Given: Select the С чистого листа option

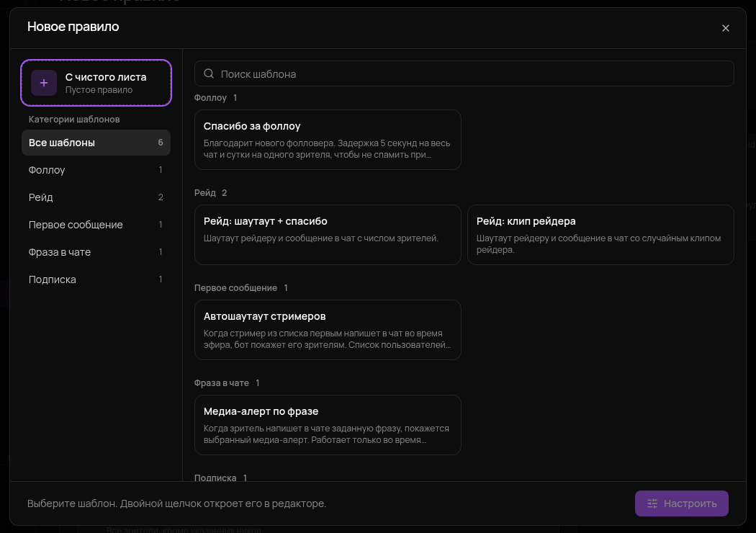Looking at the screenshot, I should 96,83.
